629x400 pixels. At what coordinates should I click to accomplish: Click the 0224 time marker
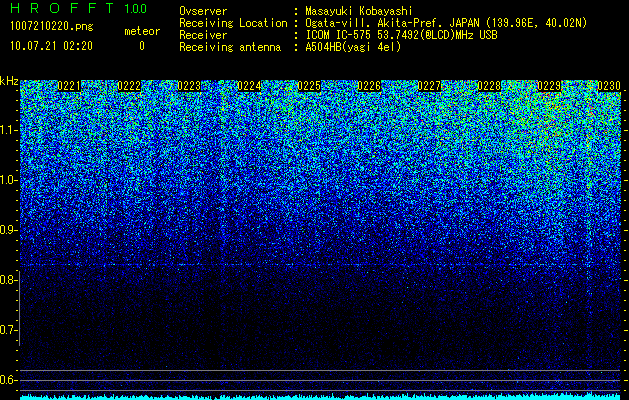[249, 86]
